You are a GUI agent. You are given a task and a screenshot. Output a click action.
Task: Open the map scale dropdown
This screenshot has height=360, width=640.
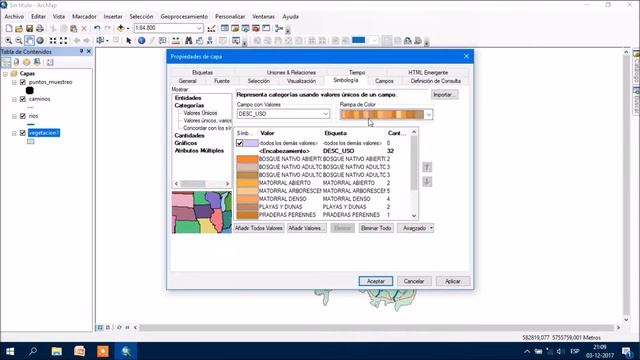point(199,28)
